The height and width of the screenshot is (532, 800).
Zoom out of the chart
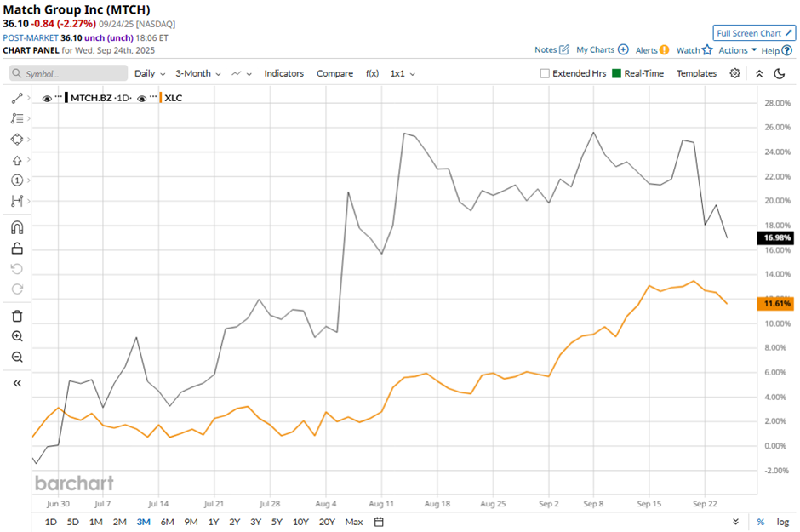pyautogui.click(x=17, y=357)
